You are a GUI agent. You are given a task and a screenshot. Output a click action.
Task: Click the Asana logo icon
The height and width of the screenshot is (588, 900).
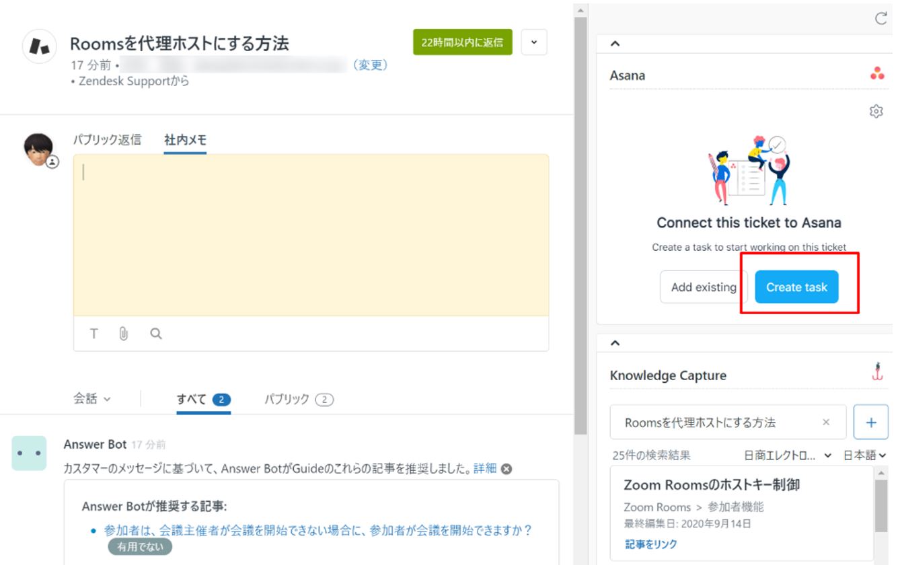pyautogui.click(x=877, y=75)
